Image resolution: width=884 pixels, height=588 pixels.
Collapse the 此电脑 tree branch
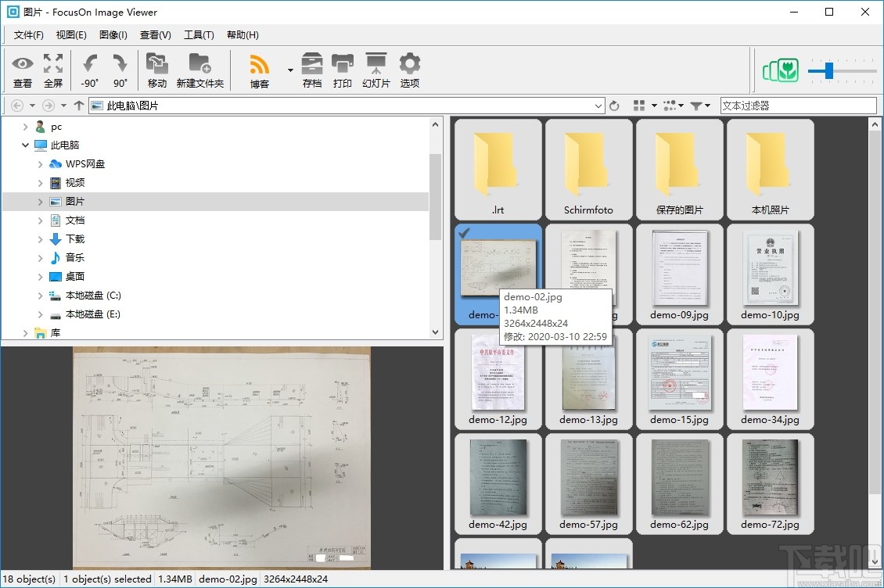point(25,145)
